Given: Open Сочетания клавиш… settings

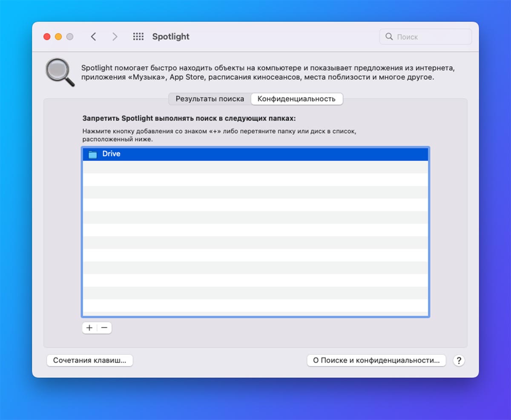Looking at the screenshot, I should coord(90,360).
